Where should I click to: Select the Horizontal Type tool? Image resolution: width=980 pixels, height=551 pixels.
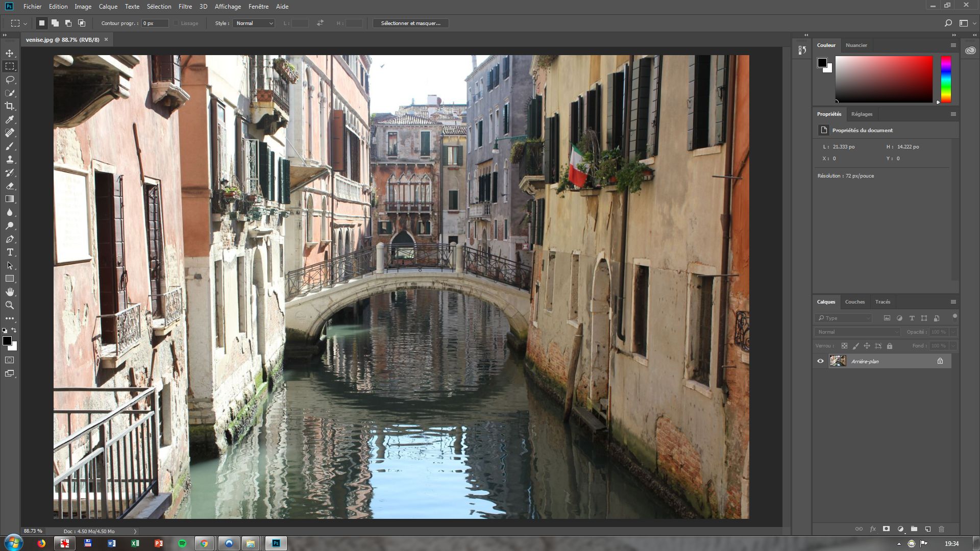point(10,252)
